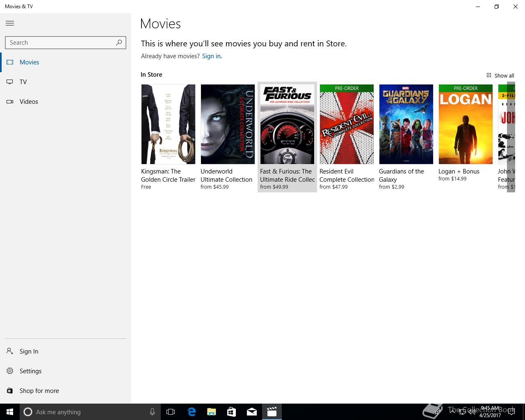Open the Movies section label

point(30,62)
